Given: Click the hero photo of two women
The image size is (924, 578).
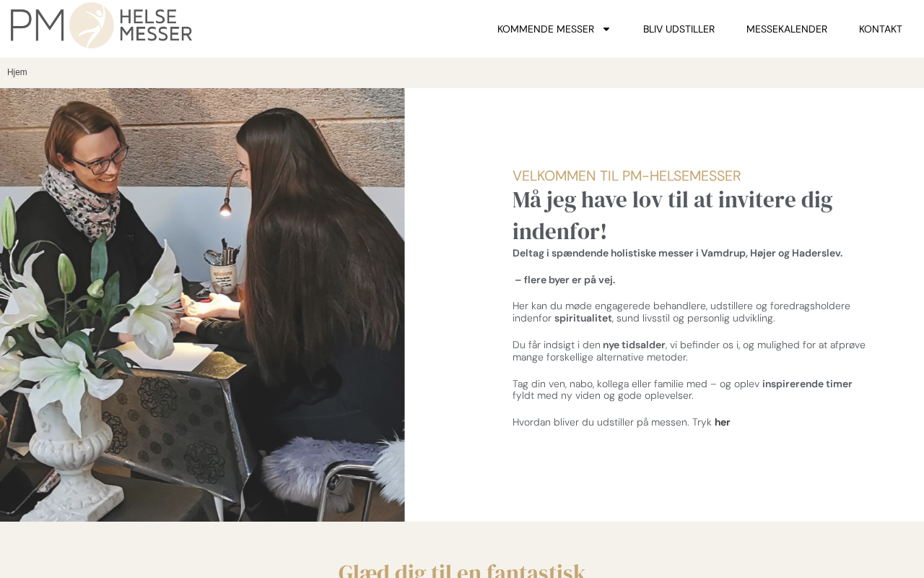Looking at the screenshot, I should 202,305.
